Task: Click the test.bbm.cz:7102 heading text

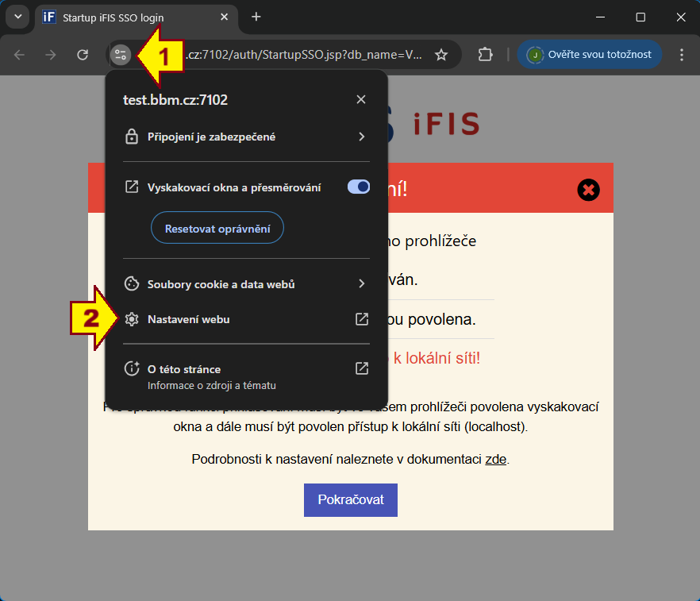Action: tap(175, 99)
